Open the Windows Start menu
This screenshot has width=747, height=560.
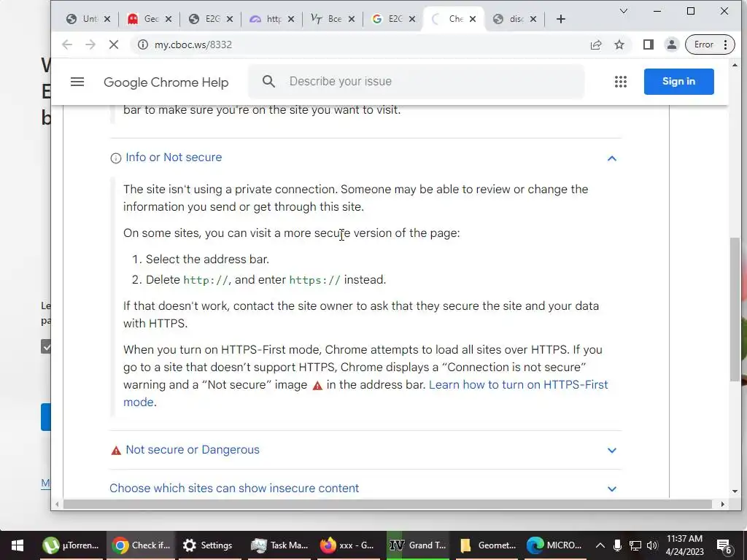pos(18,545)
